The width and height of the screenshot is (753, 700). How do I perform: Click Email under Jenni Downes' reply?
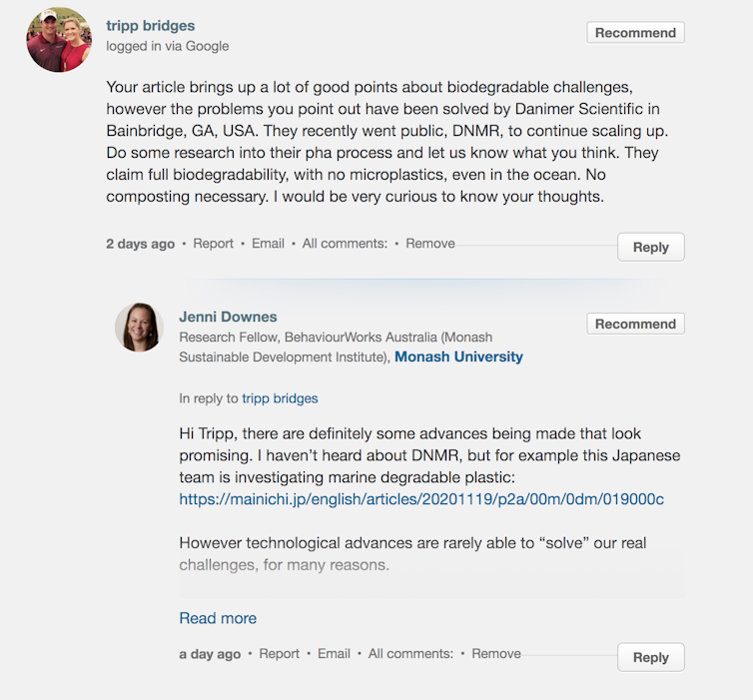pos(334,654)
